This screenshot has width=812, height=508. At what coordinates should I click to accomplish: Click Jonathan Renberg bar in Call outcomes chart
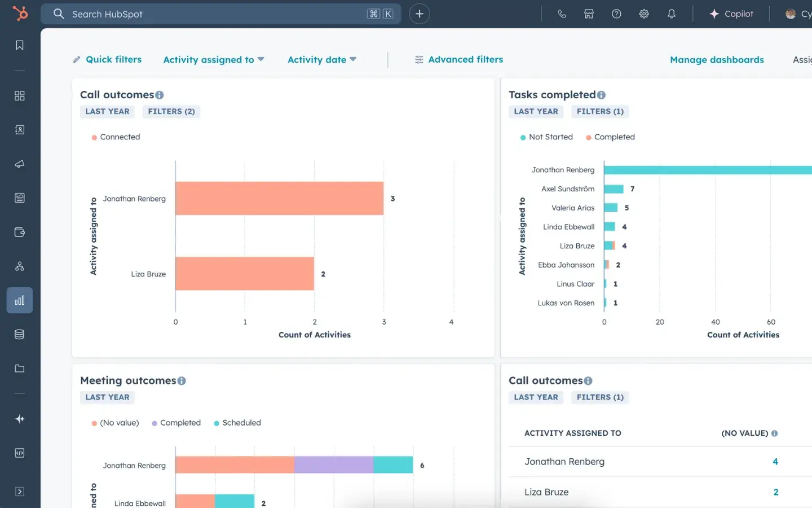279,198
